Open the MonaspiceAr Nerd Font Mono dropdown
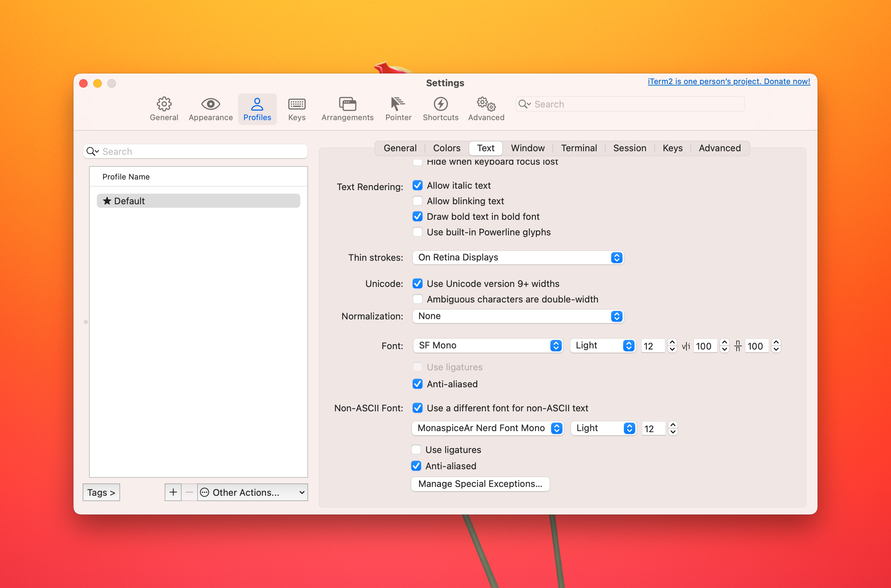This screenshot has height=588, width=891. pos(487,428)
